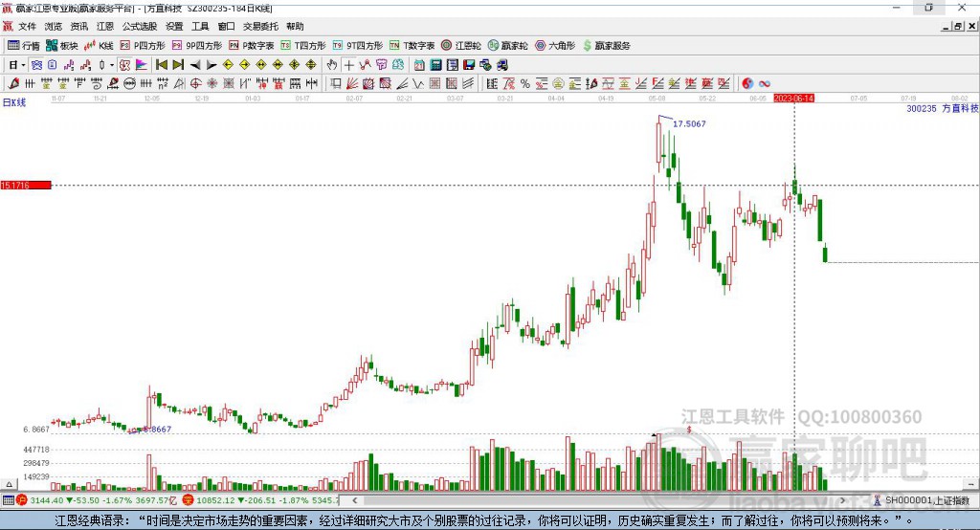Image resolution: width=980 pixels, height=530 pixels.
Task: Click the color gradient triangle icon
Action: (x=142, y=65)
